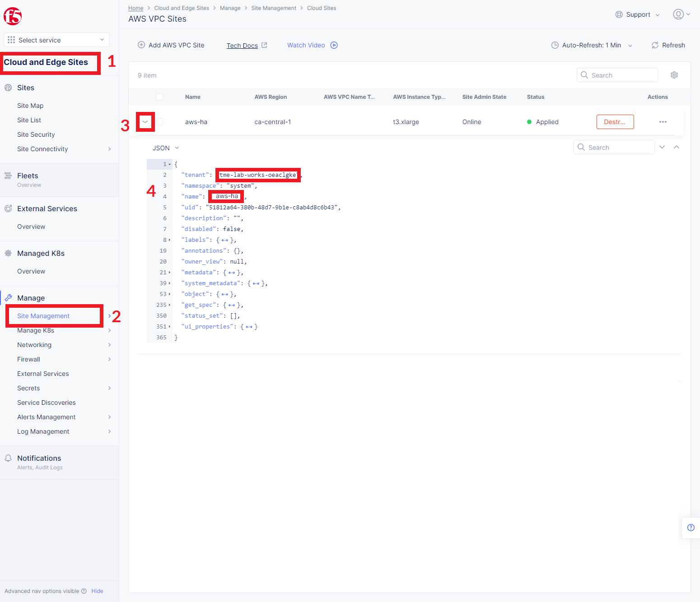Image resolution: width=700 pixels, height=602 pixels.
Task: Click the Destroy button for aws-ha
Action: pos(615,122)
